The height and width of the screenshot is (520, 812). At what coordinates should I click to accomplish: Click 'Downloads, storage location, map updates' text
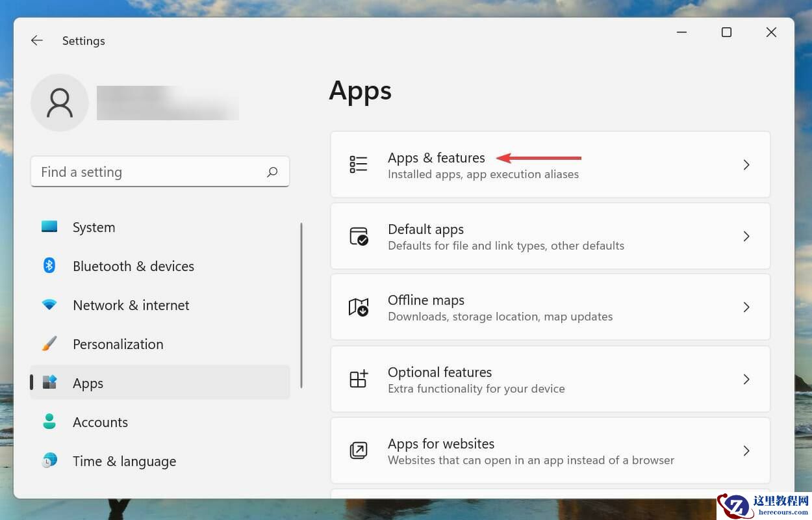500,317
